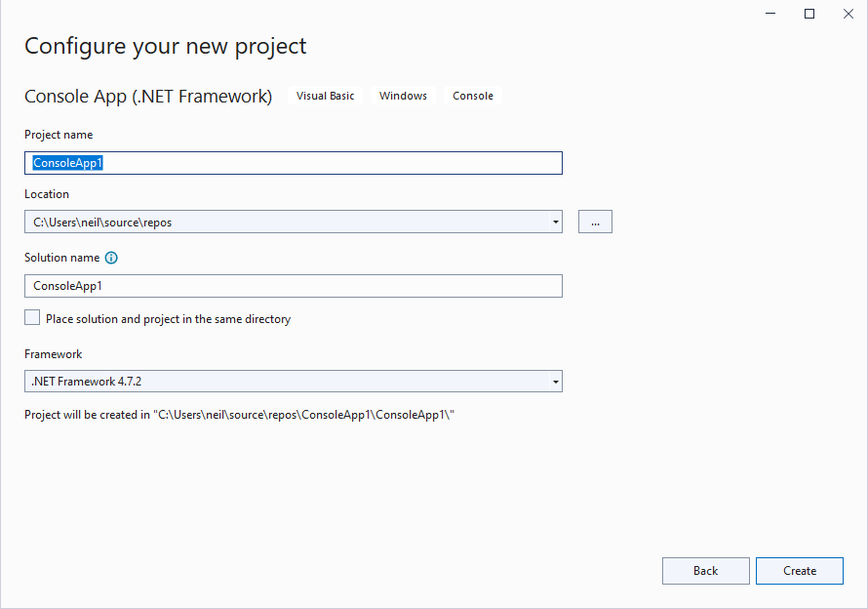Click the Solution name info icon
868x609 pixels.
click(111, 259)
